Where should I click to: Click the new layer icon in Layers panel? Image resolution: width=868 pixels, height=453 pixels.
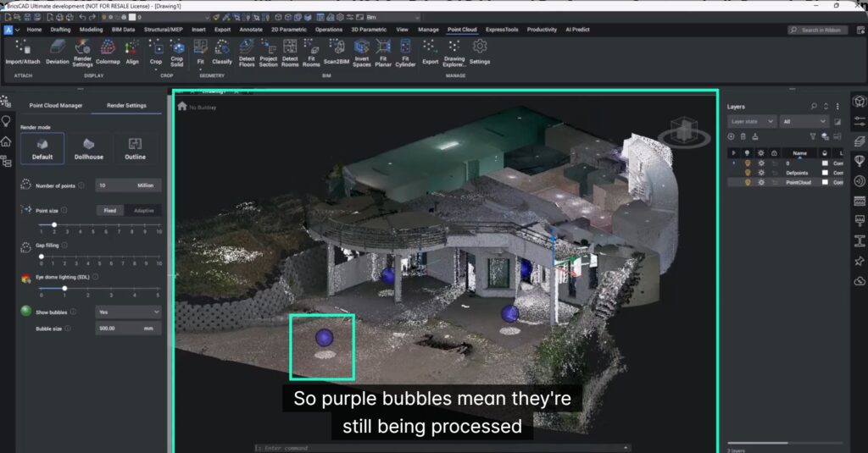click(x=732, y=136)
